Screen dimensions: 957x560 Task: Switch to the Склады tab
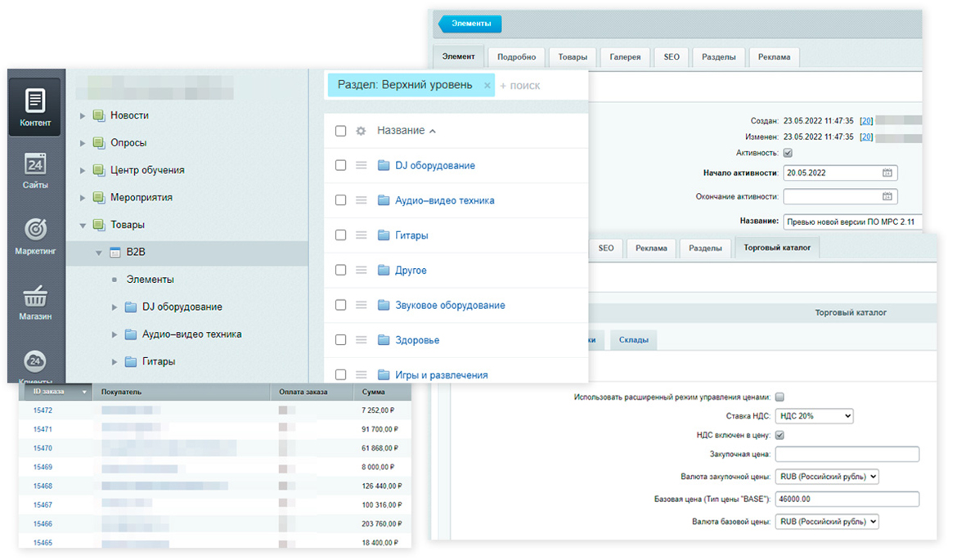[x=632, y=339]
